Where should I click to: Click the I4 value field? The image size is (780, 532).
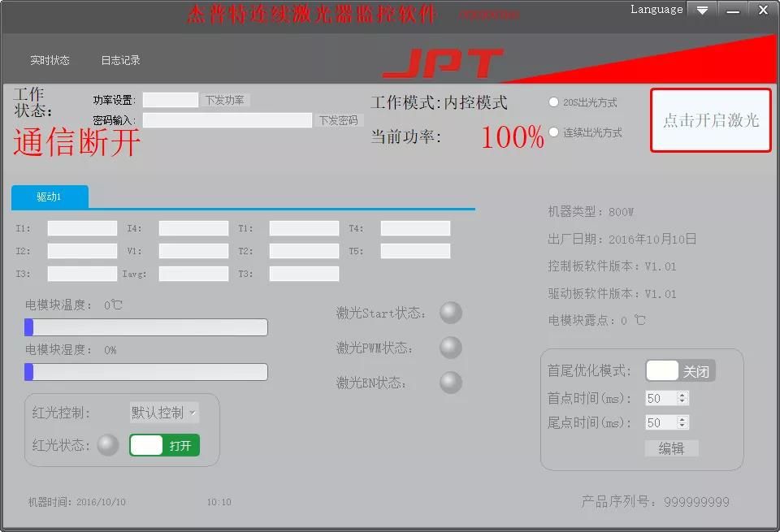[x=194, y=228]
